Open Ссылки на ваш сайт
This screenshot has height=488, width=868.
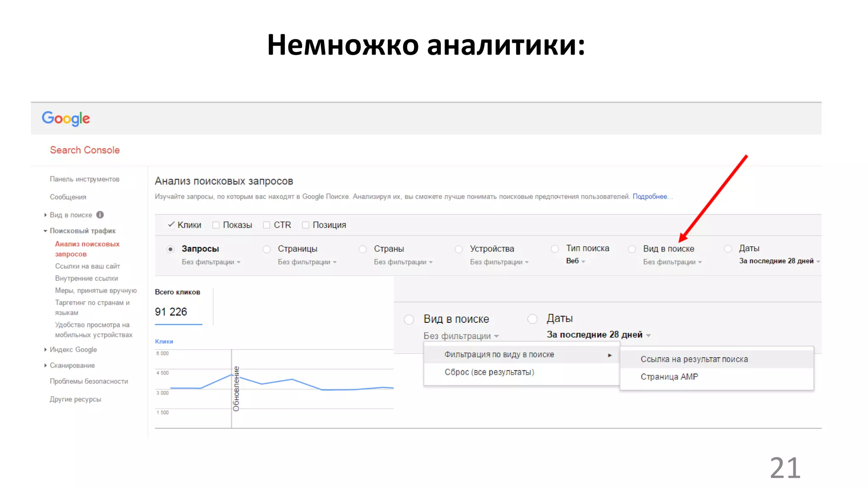[87, 266]
